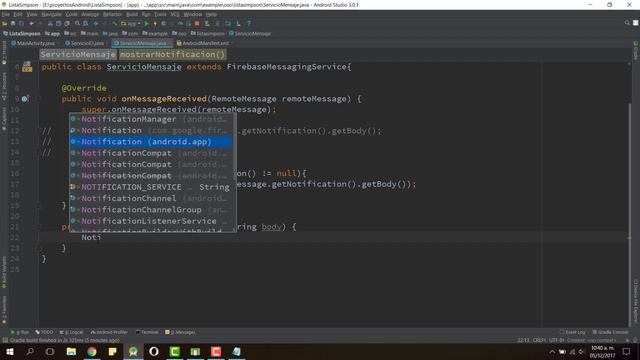Save all files via toolbar disk icon
The image size is (640, 360).
click(13, 24)
